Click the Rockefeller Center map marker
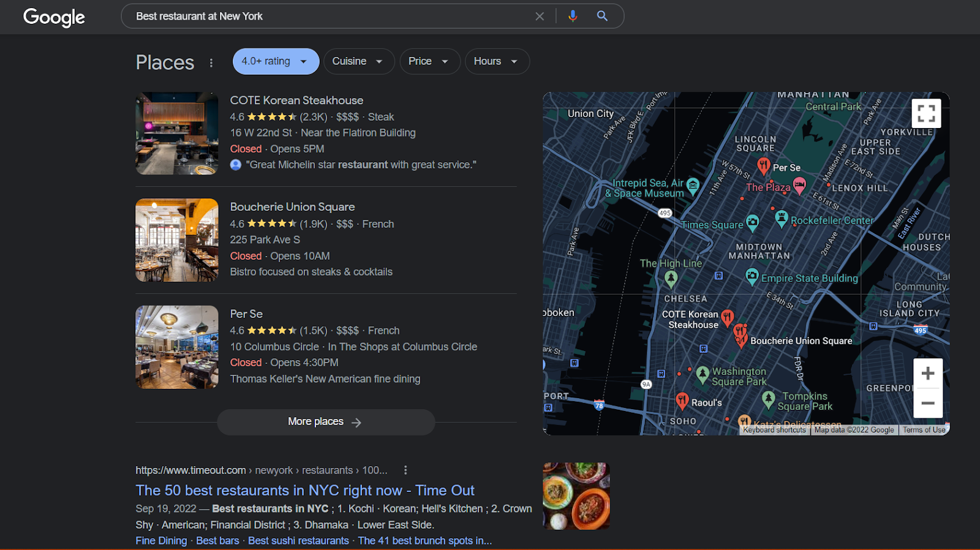 [x=781, y=218]
